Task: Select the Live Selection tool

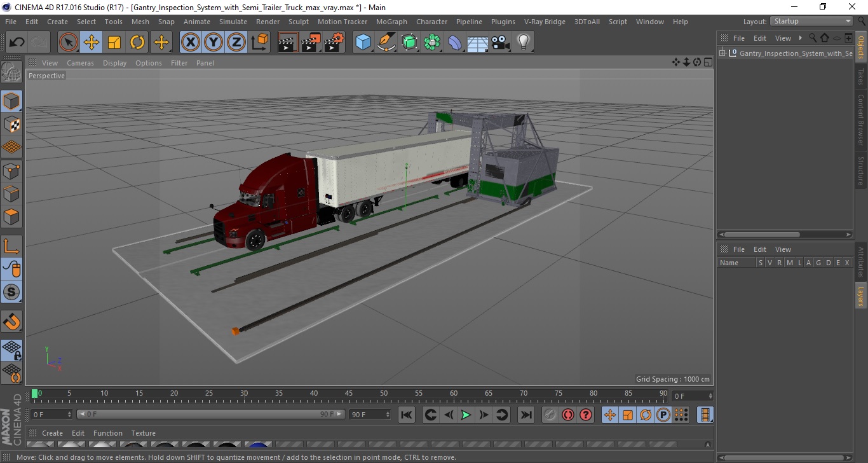Action: [x=69, y=43]
